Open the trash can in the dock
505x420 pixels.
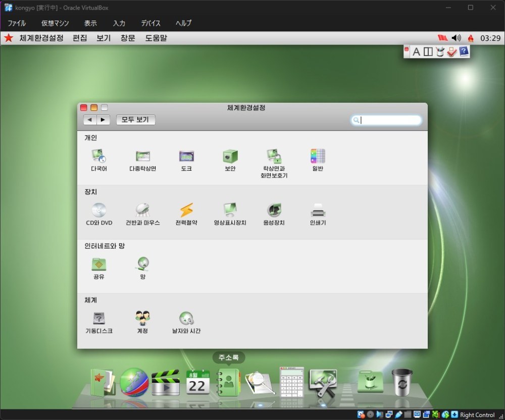coord(402,382)
